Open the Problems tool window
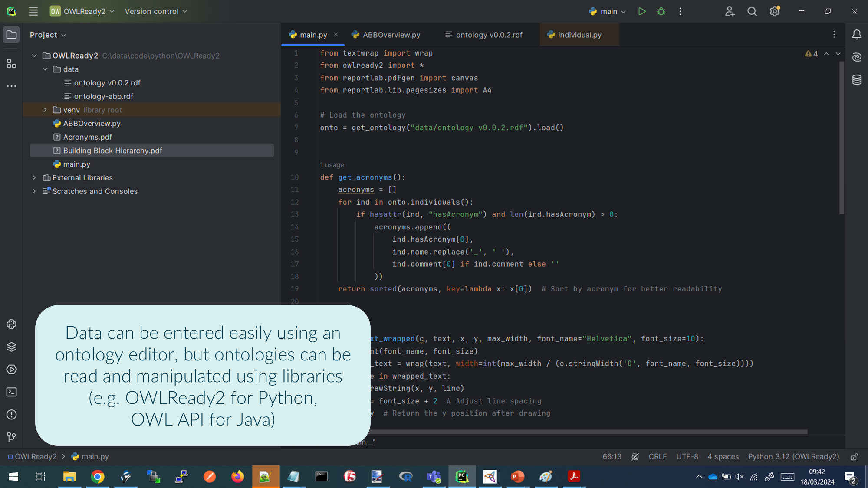 click(x=12, y=415)
